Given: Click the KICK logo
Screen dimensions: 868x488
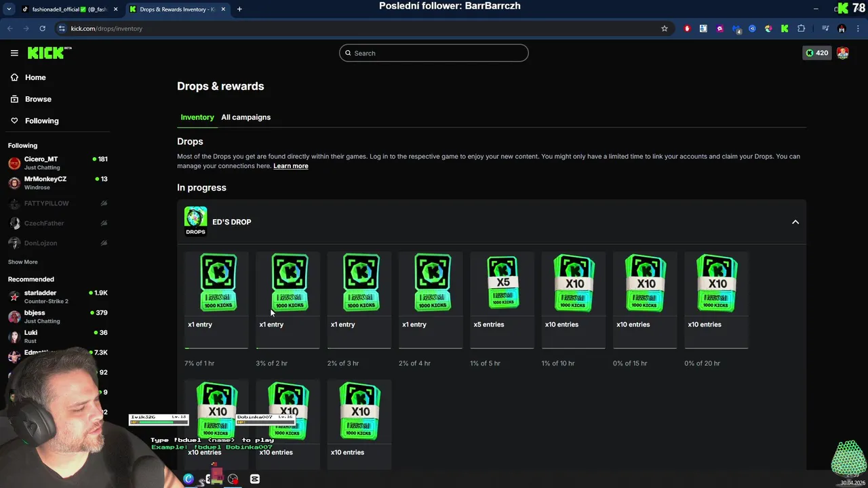Looking at the screenshot, I should pos(50,53).
